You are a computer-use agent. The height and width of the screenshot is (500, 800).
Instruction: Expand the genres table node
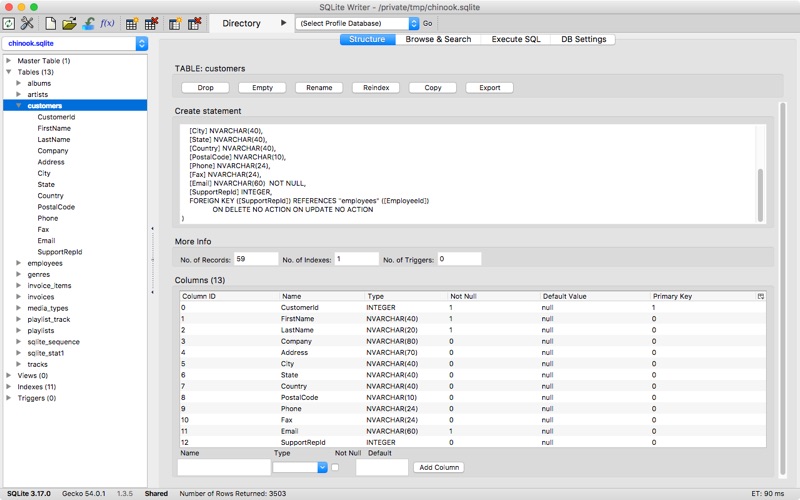[x=18, y=274]
